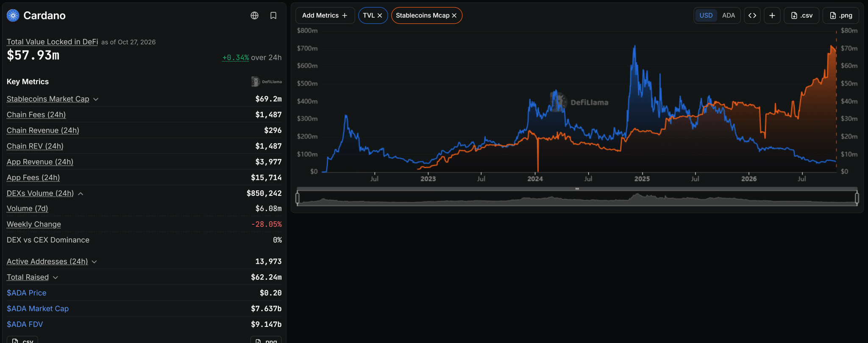Click the $57.93m TVL value
This screenshot has height=343, width=868.
(33, 56)
